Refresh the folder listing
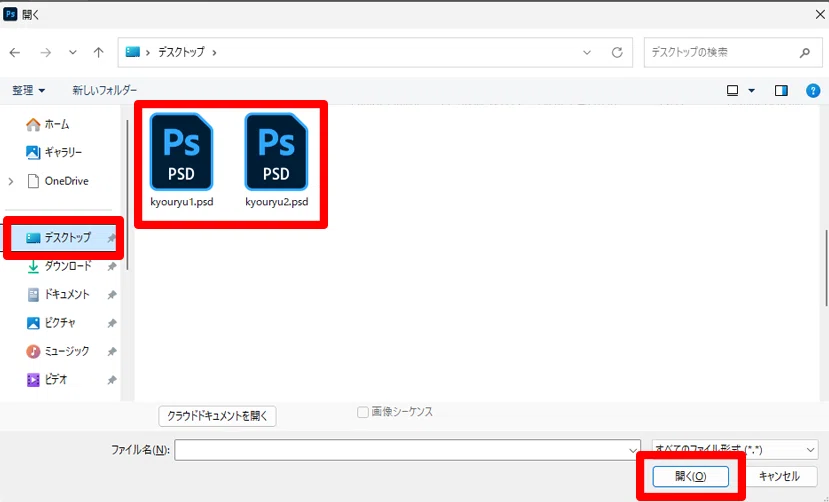829x502 pixels. point(617,52)
